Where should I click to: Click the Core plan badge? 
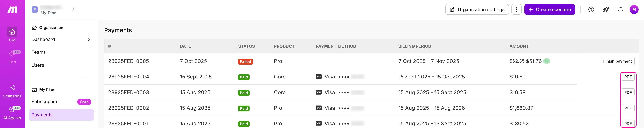(x=84, y=102)
